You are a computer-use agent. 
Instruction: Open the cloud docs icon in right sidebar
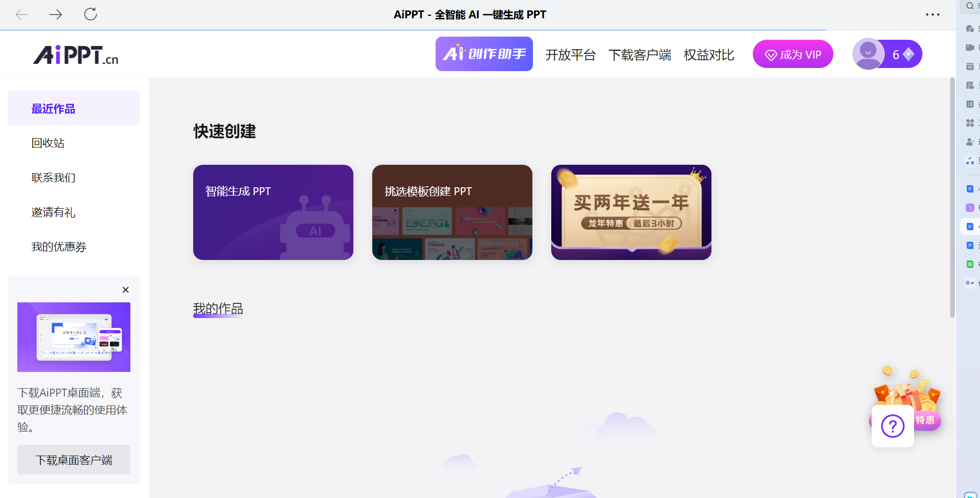click(x=970, y=85)
